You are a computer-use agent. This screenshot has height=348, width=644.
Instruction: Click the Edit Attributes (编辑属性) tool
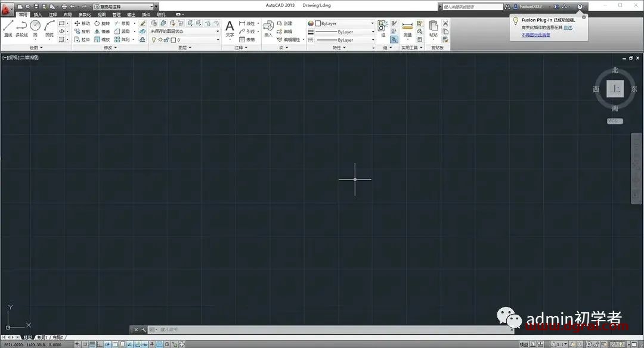coord(289,40)
